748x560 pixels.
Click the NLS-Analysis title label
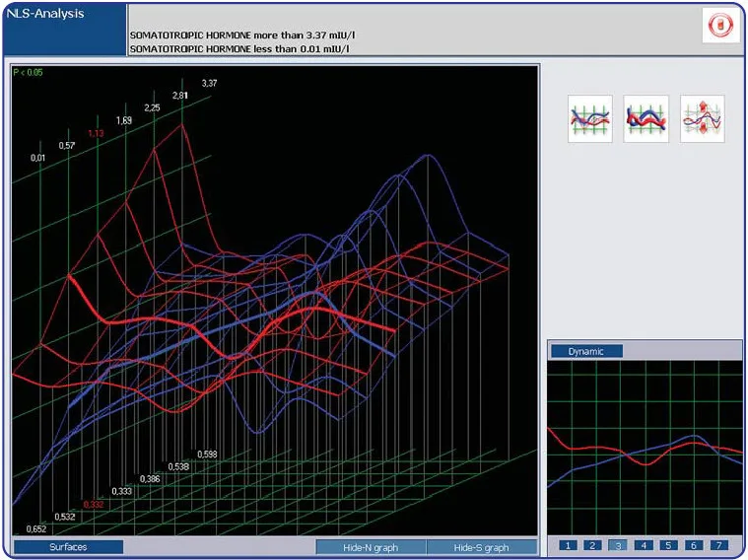pyautogui.click(x=45, y=16)
